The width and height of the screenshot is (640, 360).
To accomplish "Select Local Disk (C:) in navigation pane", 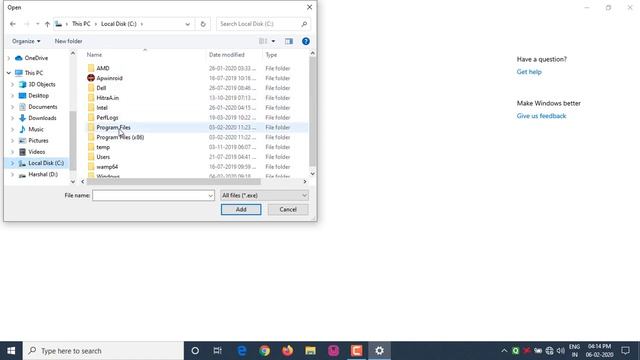I will point(46,163).
